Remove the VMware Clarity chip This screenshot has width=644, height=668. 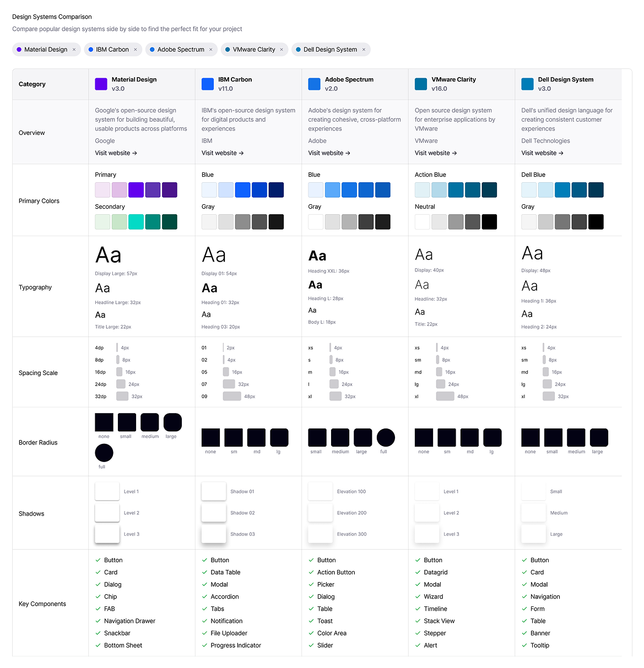[282, 50]
